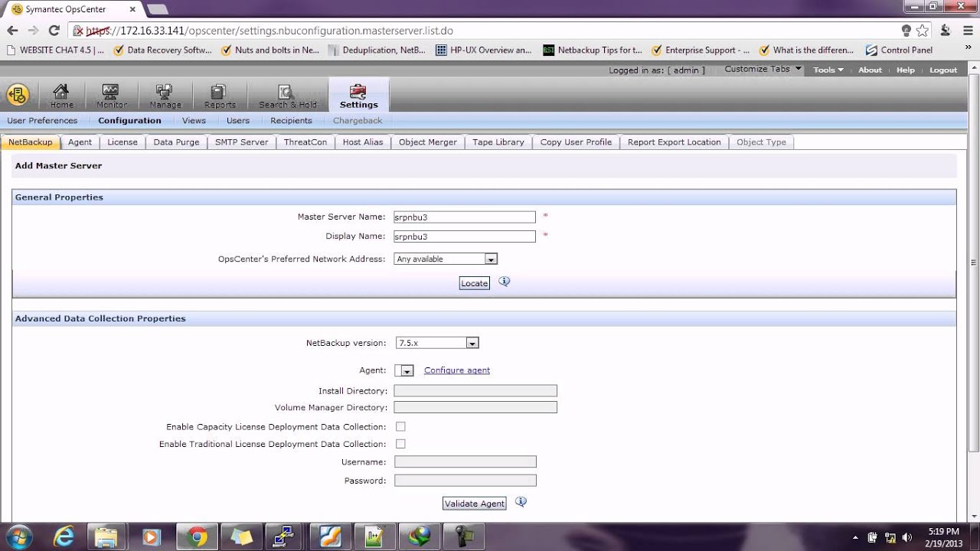Click the info icon beside Locate
The image size is (980, 551).
point(504,282)
